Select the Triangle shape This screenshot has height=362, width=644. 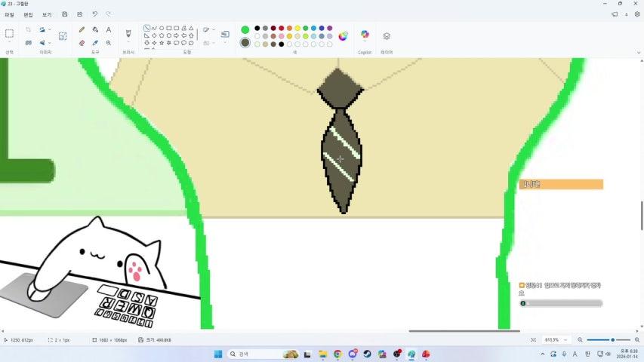click(191, 29)
